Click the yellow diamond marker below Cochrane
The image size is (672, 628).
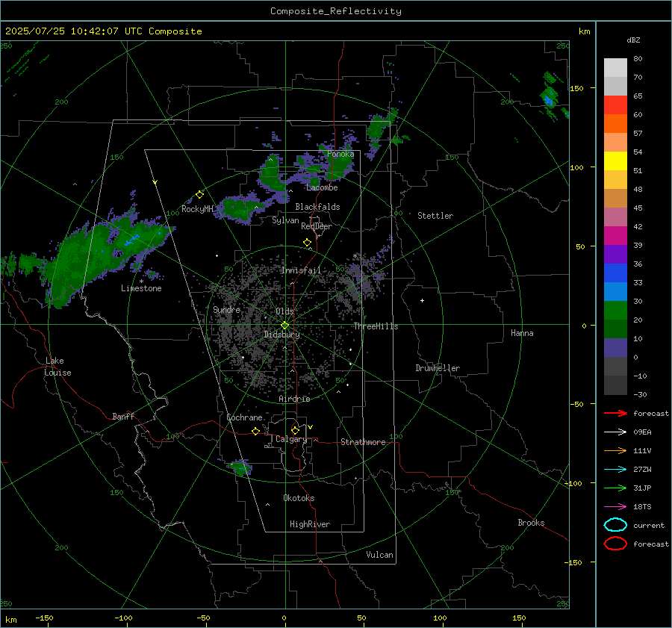point(256,431)
